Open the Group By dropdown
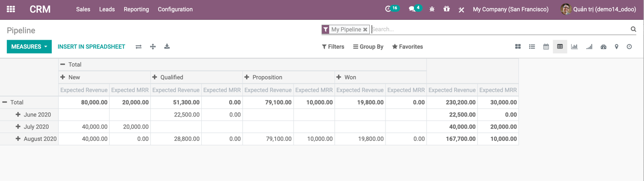The width and height of the screenshot is (644, 181). [x=368, y=47]
